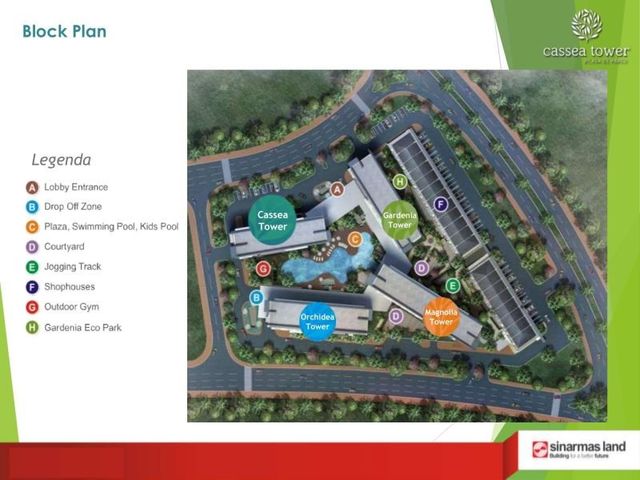Click the cassea tower tree logo
This screenshot has height=480, width=640.
587,25
